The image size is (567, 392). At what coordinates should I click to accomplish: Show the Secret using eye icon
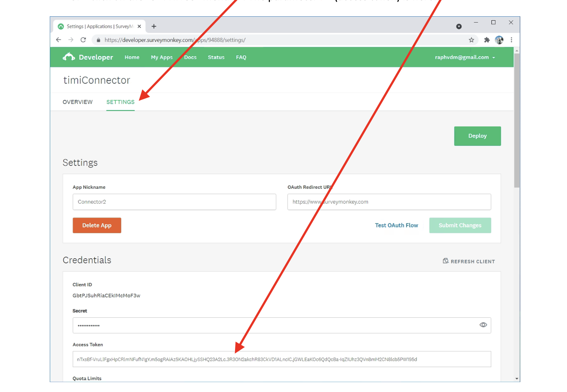(483, 325)
